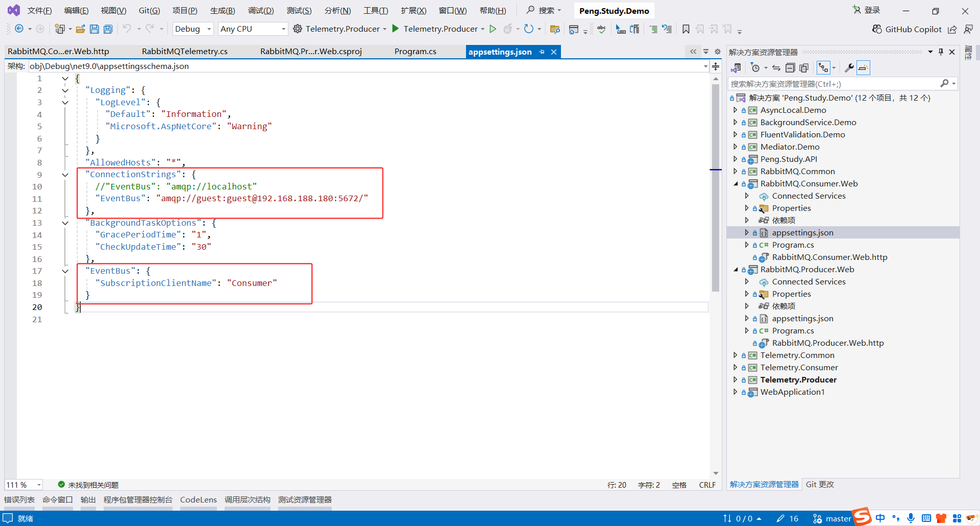Expand the Telemetry.Common project node
Image resolution: width=980 pixels, height=526 pixels.
735,355
